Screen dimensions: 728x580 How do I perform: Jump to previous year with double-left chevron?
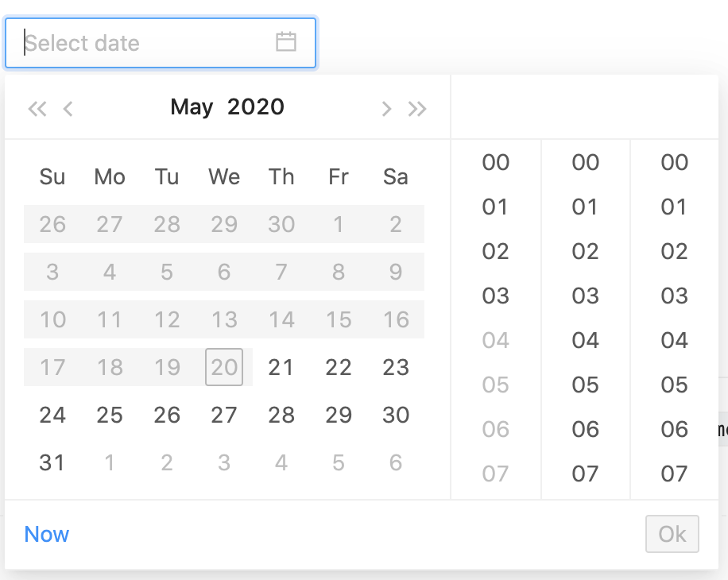(37, 108)
